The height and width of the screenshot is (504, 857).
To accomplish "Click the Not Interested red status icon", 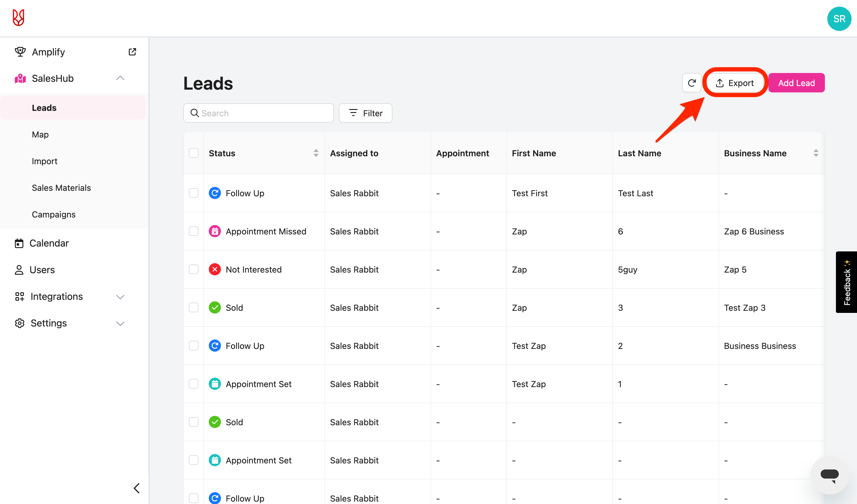I will tap(215, 270).
